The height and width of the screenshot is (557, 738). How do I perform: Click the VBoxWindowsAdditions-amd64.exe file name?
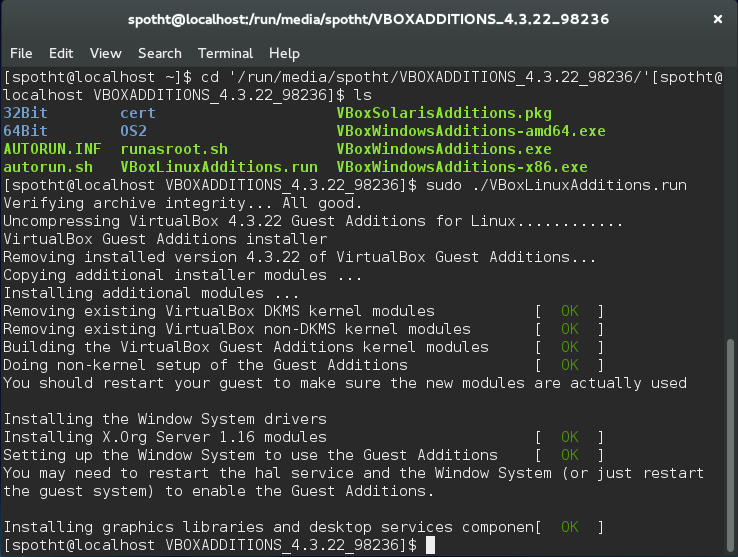pos(471,131)
